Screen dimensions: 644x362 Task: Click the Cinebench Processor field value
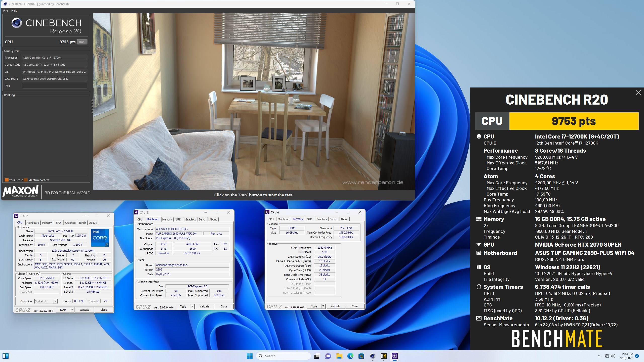(54, 58)
